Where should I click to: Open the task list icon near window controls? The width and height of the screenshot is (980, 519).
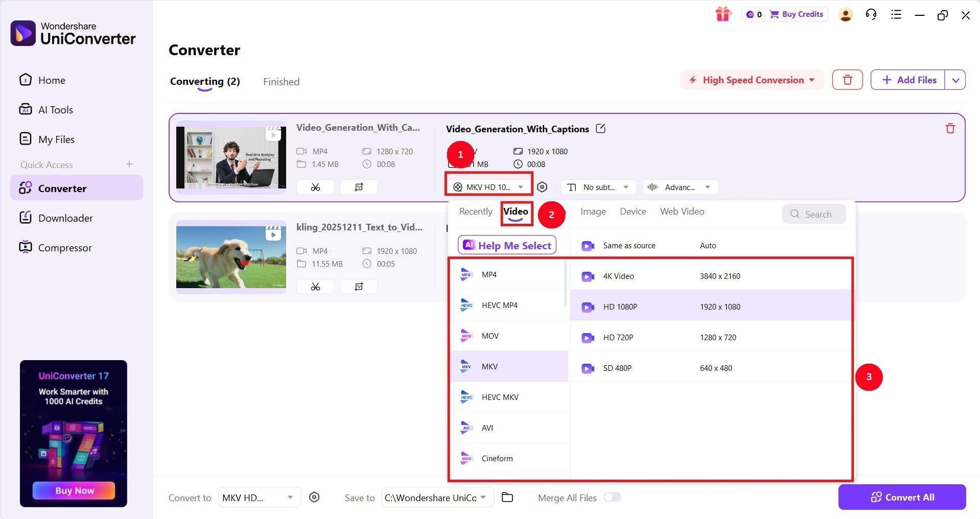pos(896,14)
